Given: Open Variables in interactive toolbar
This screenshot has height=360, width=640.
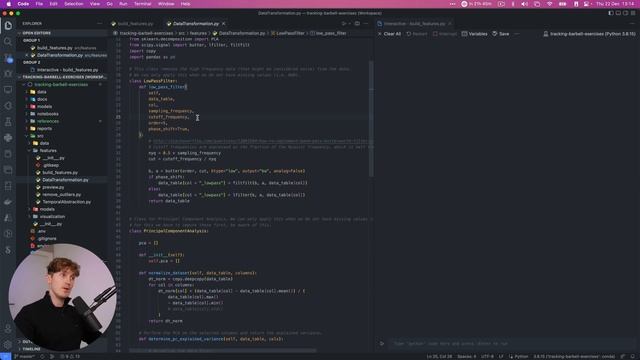Looking at the screenshot, I should click(474, 34).
